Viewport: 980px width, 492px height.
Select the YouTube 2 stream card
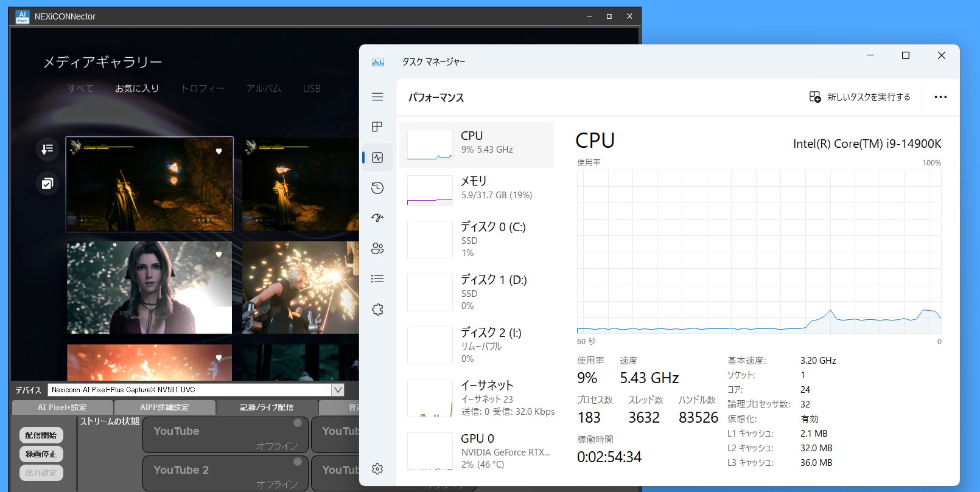click(x=225, y=474)
